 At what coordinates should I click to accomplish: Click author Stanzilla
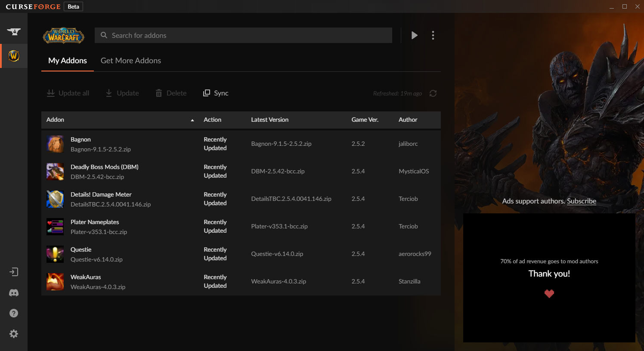[409, 281]
